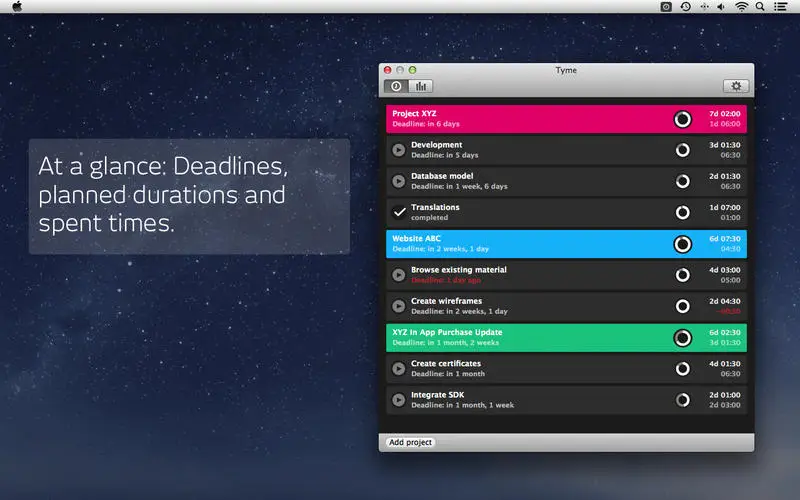Select the Database model task name

point(442,176)
